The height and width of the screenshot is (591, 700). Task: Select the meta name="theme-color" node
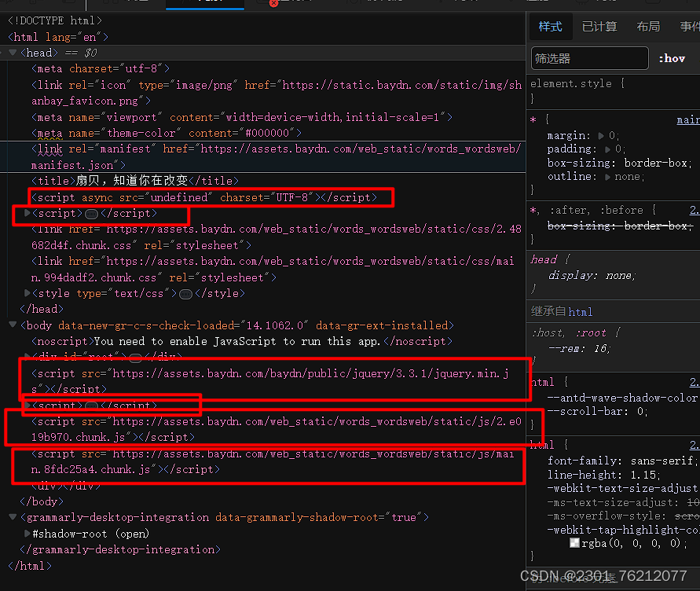tap(166, 133)
